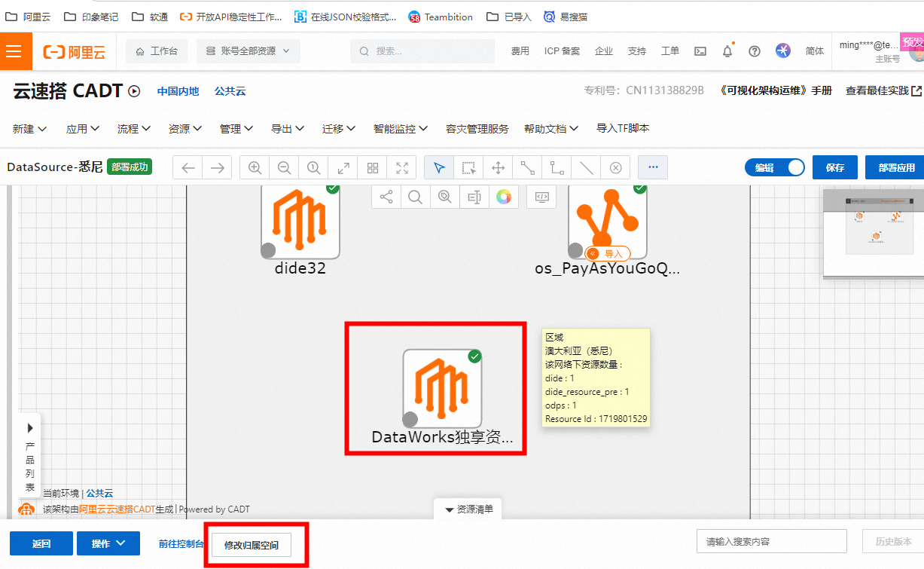Expand the 管理 menu
This screenshot has width=924, height=569.
tap(236, 129)
